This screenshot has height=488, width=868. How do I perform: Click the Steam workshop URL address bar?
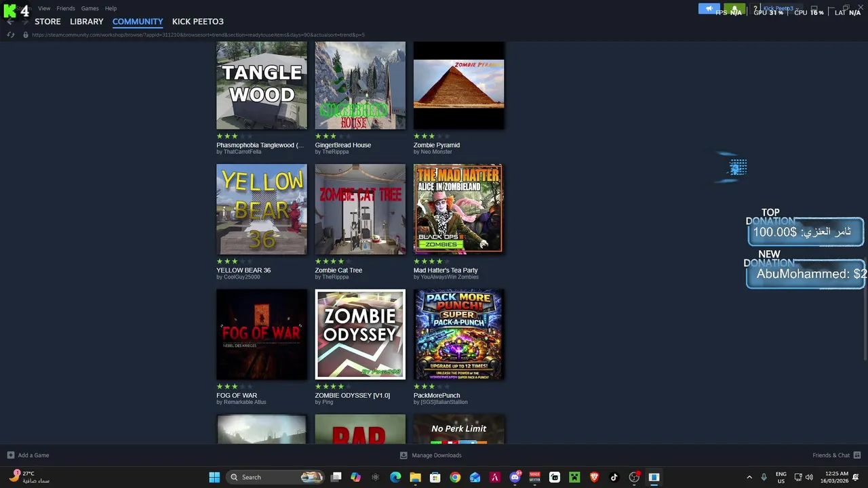point(198,35)
